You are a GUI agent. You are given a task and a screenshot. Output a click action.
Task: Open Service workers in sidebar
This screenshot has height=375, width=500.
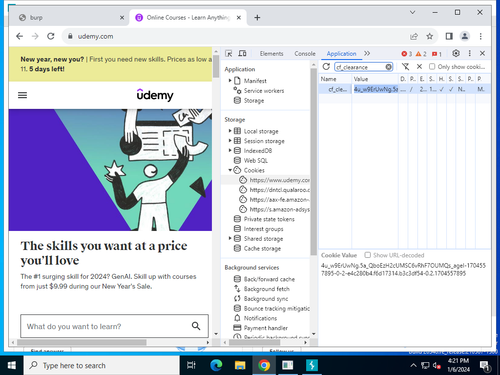(264, 91)
